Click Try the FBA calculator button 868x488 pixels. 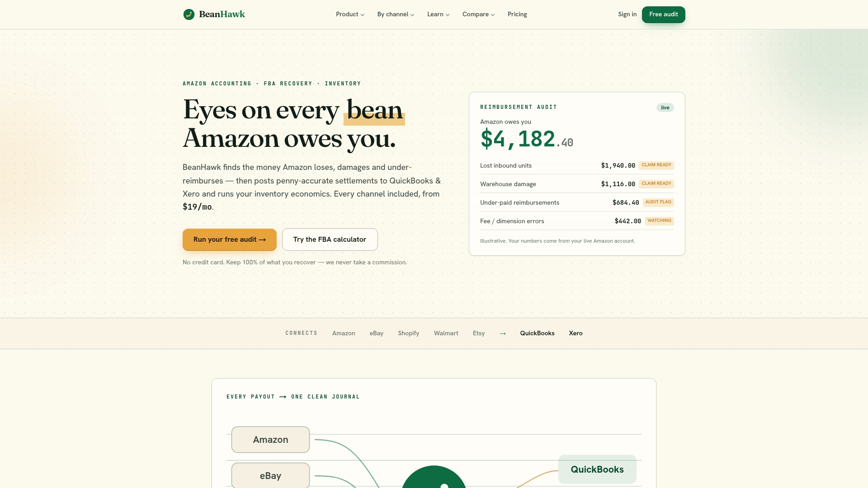coord(330,239)
